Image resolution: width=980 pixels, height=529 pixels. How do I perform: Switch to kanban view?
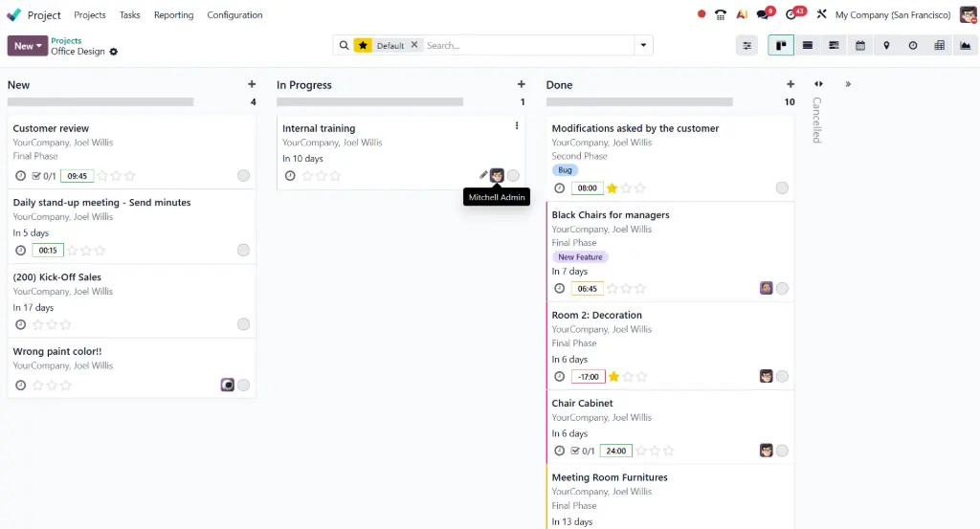[x=781, y=46]
